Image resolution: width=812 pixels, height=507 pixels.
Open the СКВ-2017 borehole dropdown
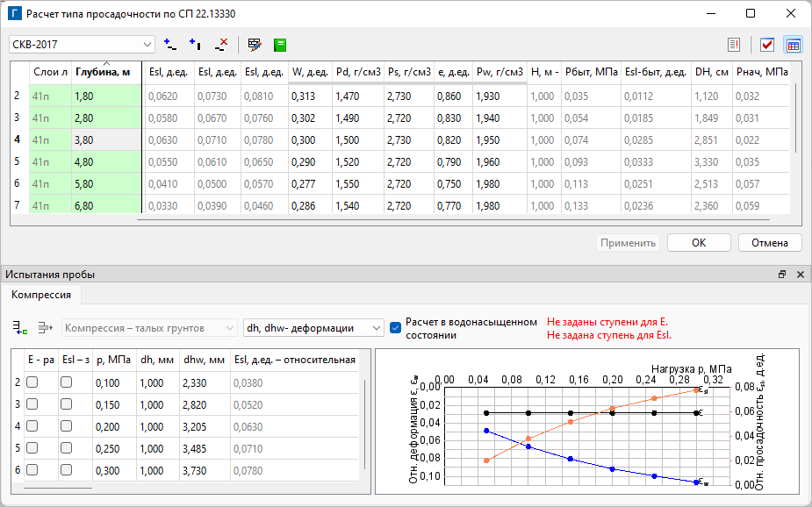pyautogui.click(x=83, y=45)
